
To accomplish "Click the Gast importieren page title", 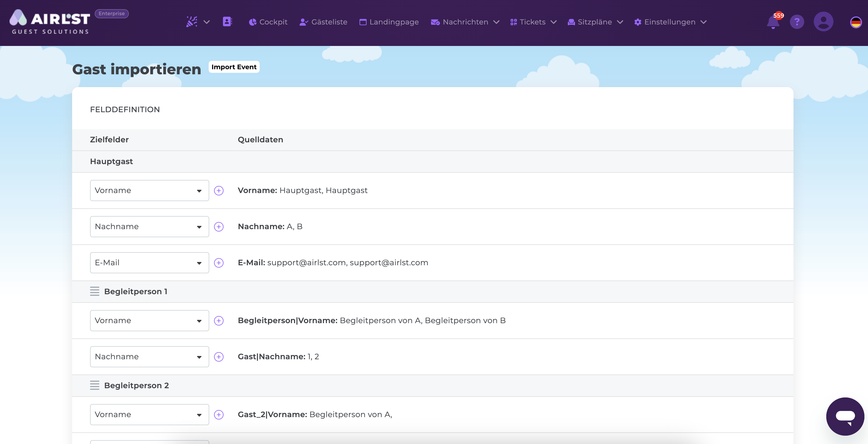I will 137,69.
